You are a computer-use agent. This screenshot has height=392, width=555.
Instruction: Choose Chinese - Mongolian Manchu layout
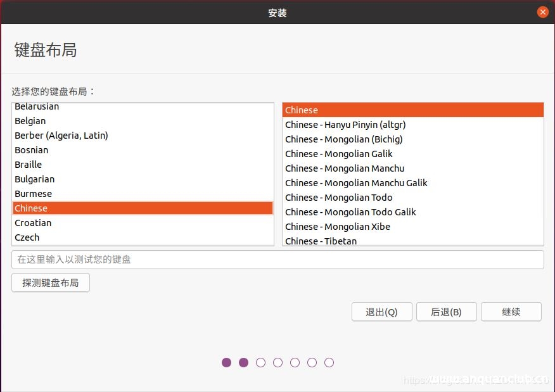coord(344,168)
